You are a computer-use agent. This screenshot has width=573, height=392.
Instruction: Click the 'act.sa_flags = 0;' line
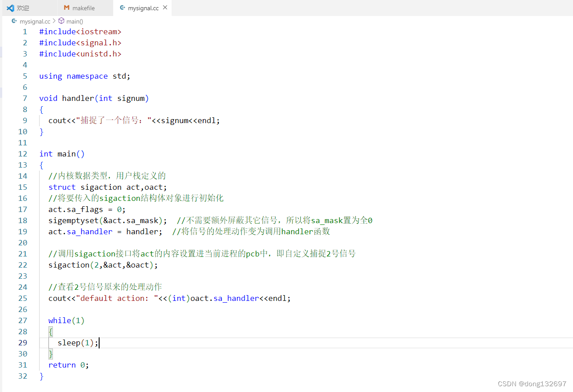[87, 209]
